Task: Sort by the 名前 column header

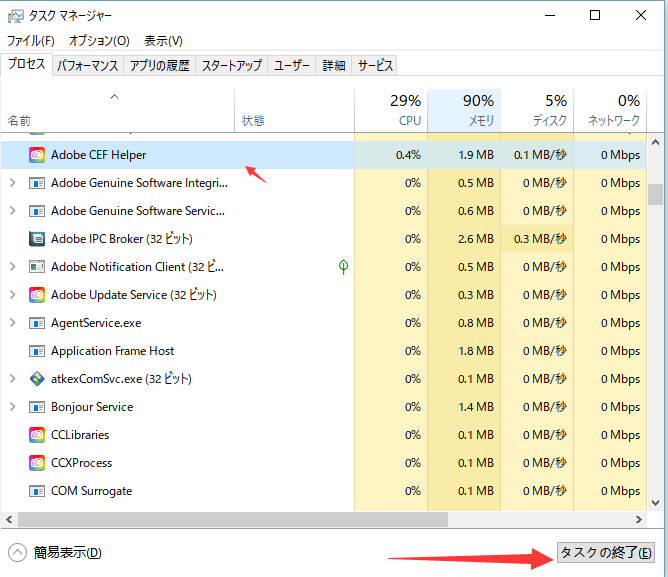Action: [117, 112]
